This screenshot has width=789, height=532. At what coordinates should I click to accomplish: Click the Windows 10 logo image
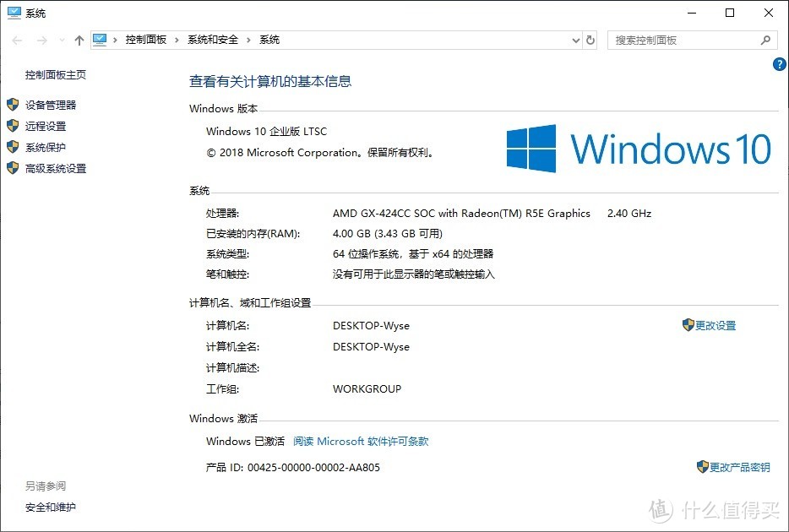pos(639,149)
